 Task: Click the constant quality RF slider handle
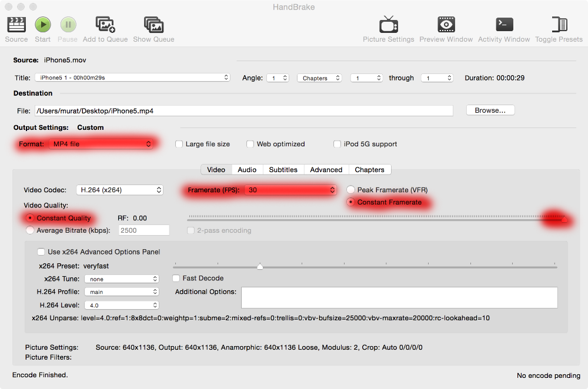coord(564,219)
